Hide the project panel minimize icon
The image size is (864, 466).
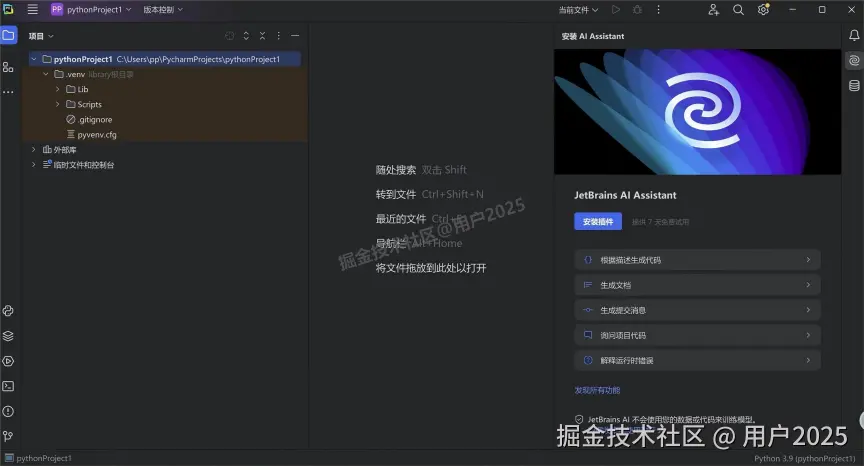[295, 36]
